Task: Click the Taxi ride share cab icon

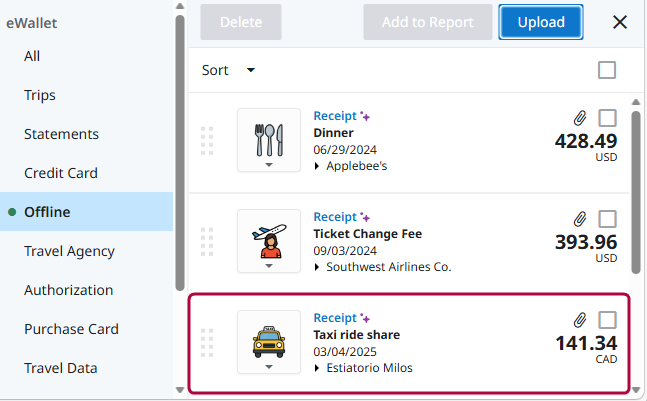Action: (269, 342)
